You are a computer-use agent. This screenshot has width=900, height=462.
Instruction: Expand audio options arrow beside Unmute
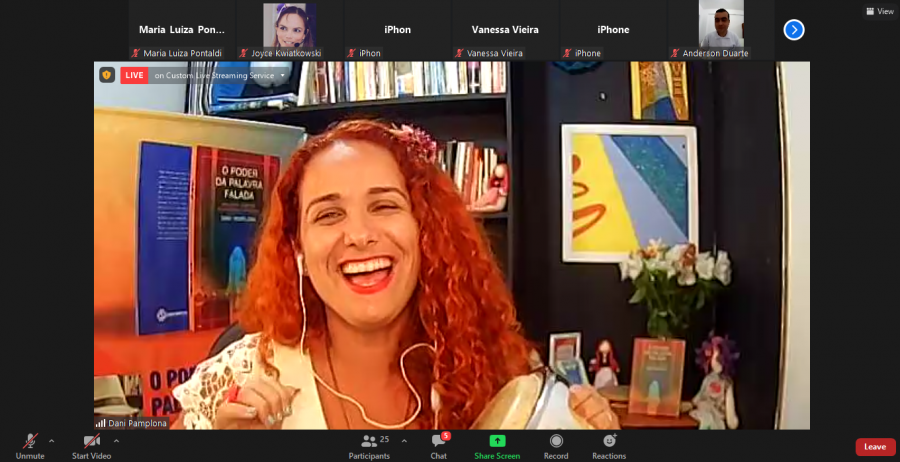52,440
